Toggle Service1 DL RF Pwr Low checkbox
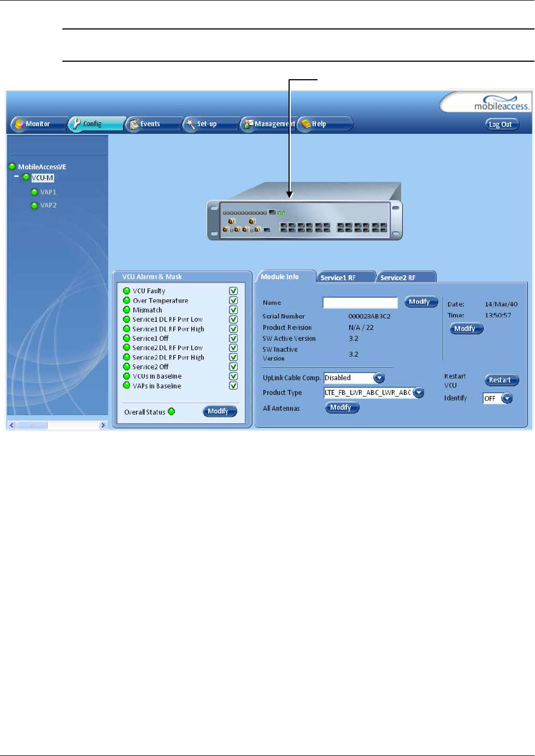535x756 pixels. (233, 320)
